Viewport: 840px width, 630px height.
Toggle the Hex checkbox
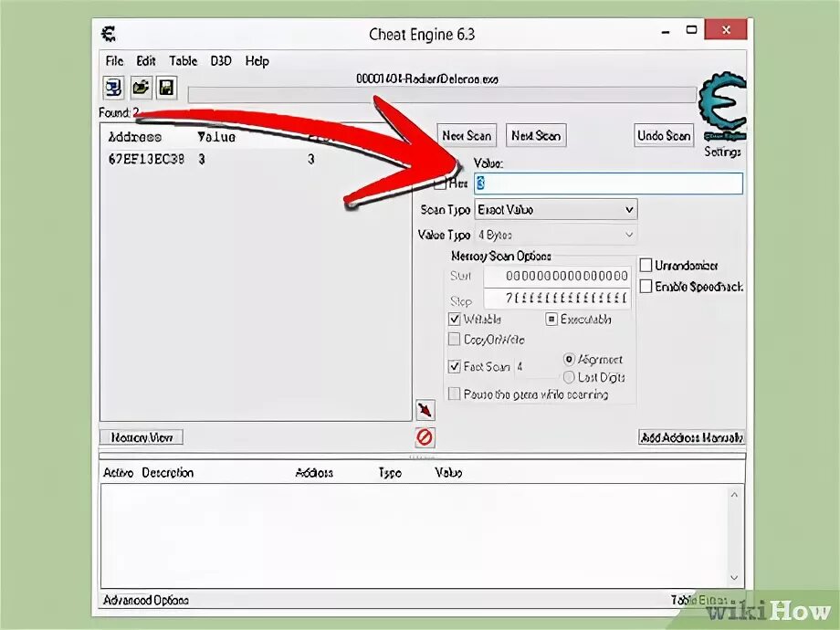pos(440,184)
